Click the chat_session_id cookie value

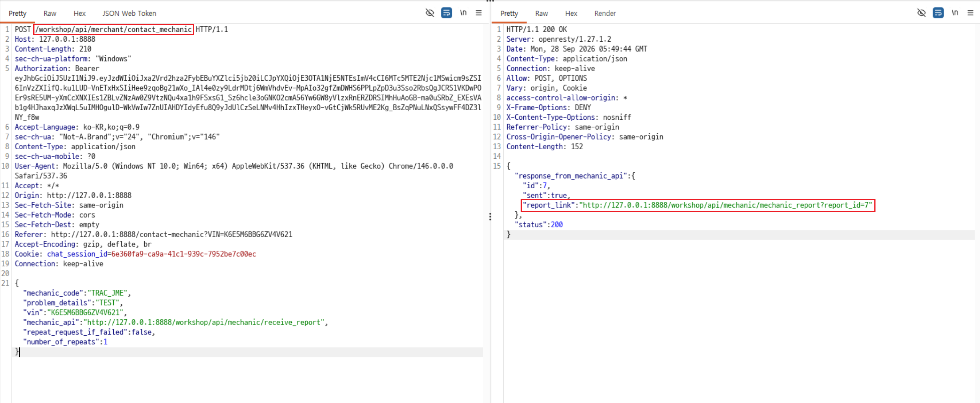(x=183, y=254)
